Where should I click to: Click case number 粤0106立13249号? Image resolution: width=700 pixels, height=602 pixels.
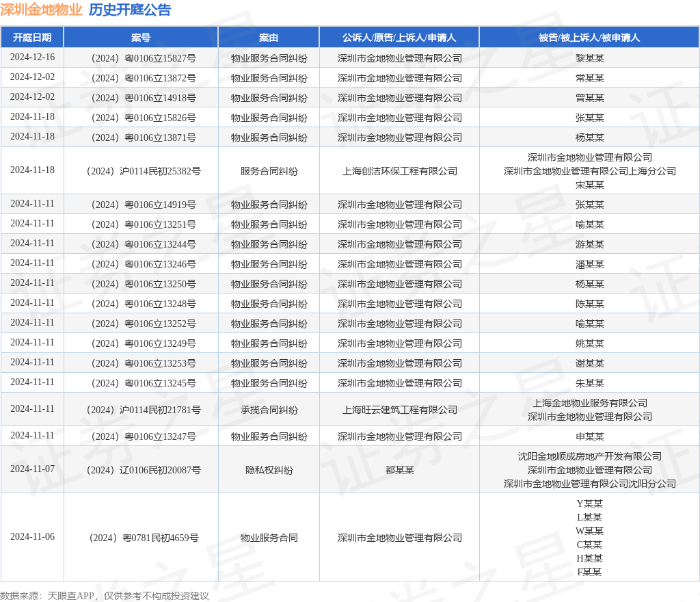pyautogui.click(x=144, y=343)
